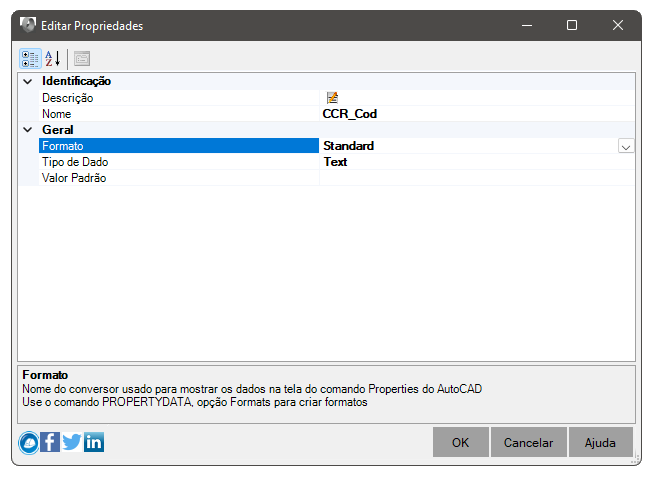This screenshot has height=481, width=654.
Task: Confirm with the OK button
Action: pyautogui.click(x=460, y=442)
